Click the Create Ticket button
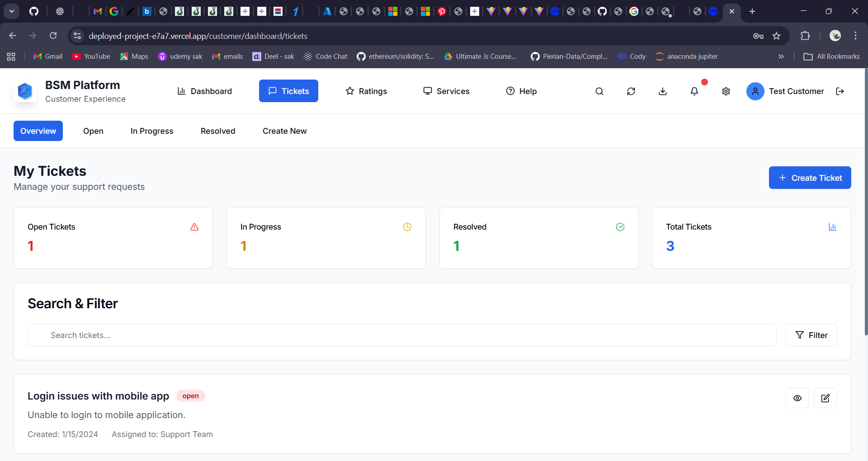The image size is (868, 461). tap(810, 178)
